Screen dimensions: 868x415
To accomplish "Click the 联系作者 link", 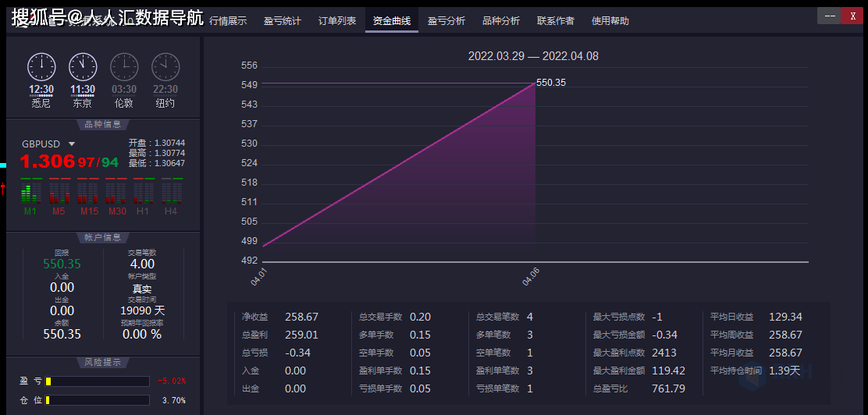I will (556, 21).
